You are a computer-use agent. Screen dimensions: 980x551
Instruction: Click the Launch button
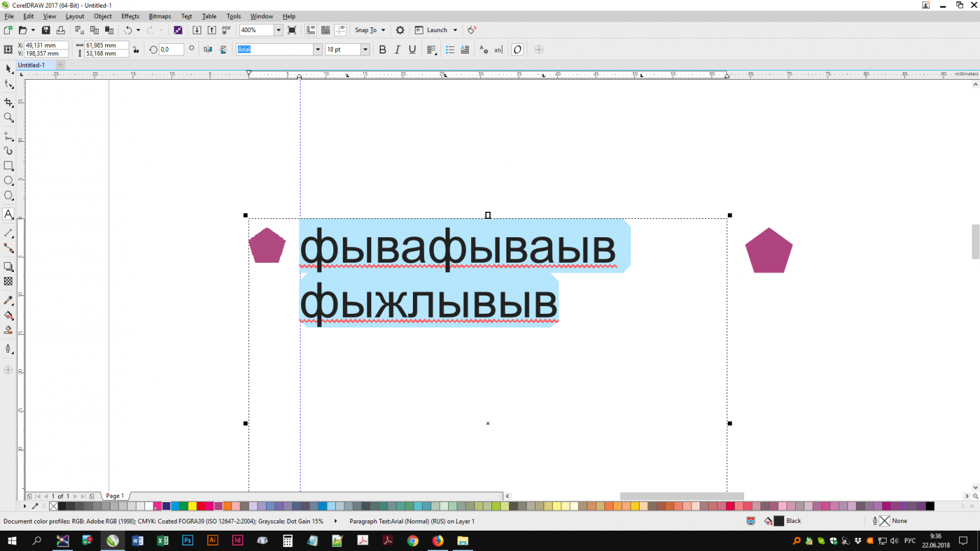pos(436,29)
